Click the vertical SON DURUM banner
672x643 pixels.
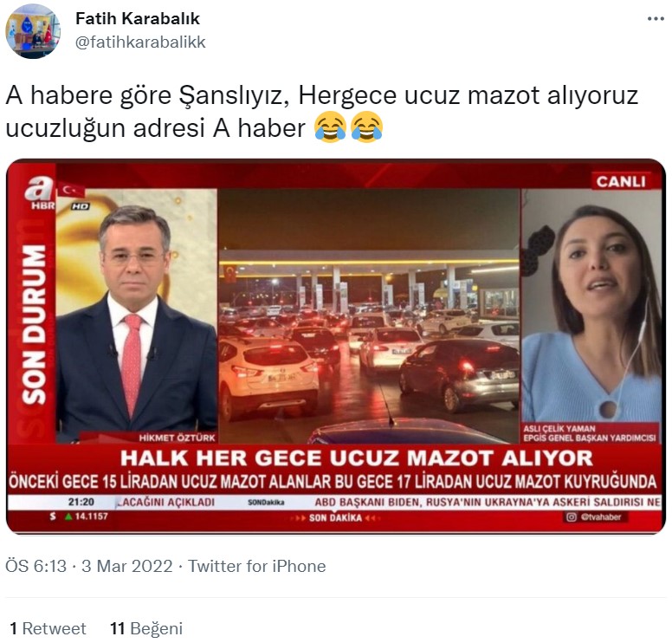(34, 325)
